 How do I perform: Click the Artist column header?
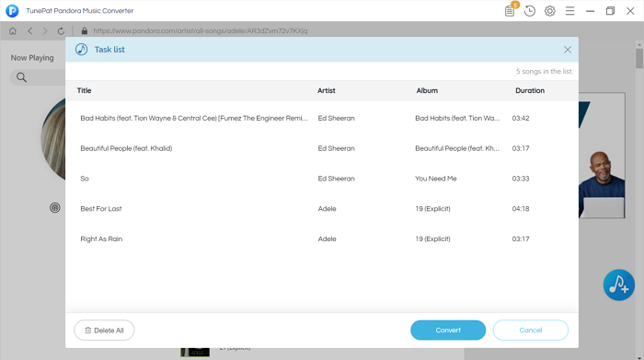pyautogui.click(x=326, y=90)
